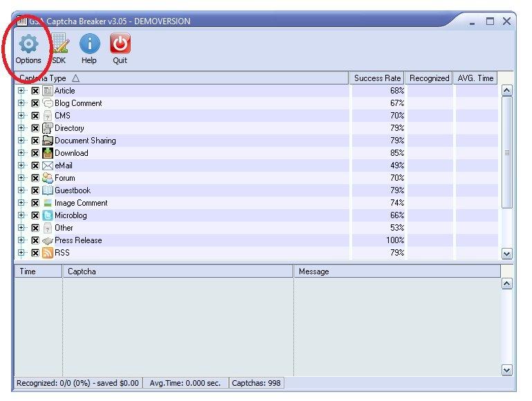Click the Other category icon

tap(48, 228)
